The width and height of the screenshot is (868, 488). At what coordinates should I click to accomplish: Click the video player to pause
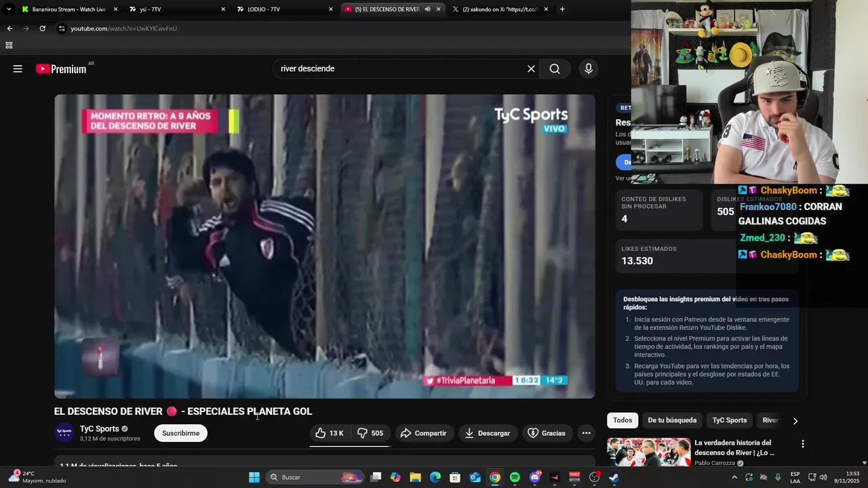(x=325, y=246)
